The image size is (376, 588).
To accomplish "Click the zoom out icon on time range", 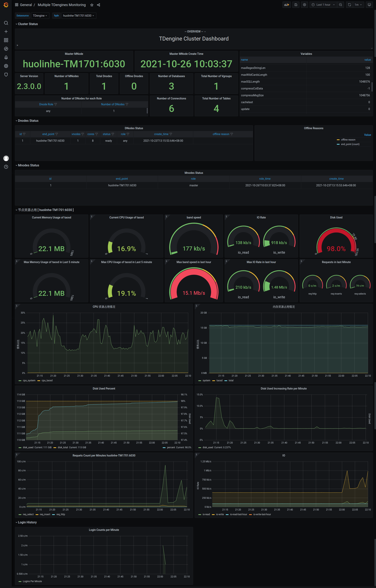I will [340, 5].
